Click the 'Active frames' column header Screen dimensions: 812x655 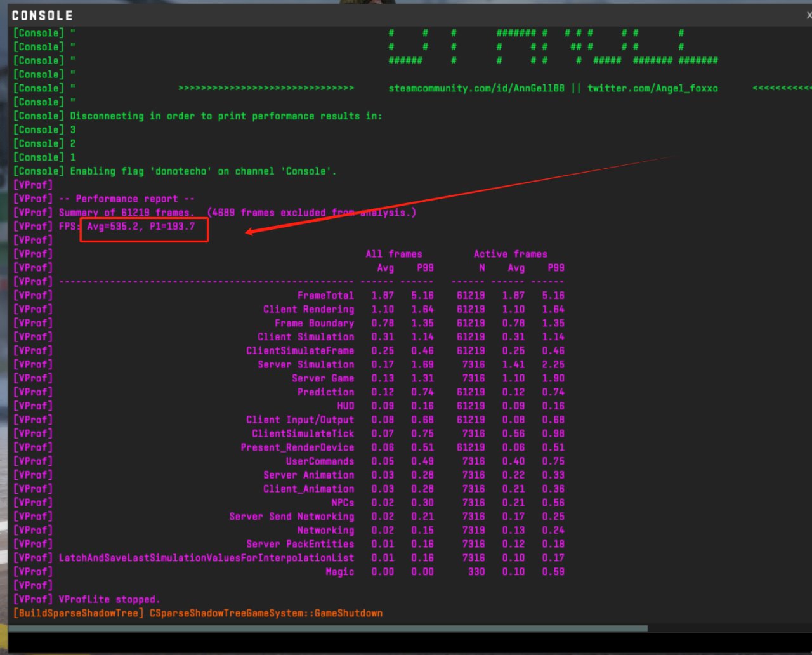click(x=511, y=254)
